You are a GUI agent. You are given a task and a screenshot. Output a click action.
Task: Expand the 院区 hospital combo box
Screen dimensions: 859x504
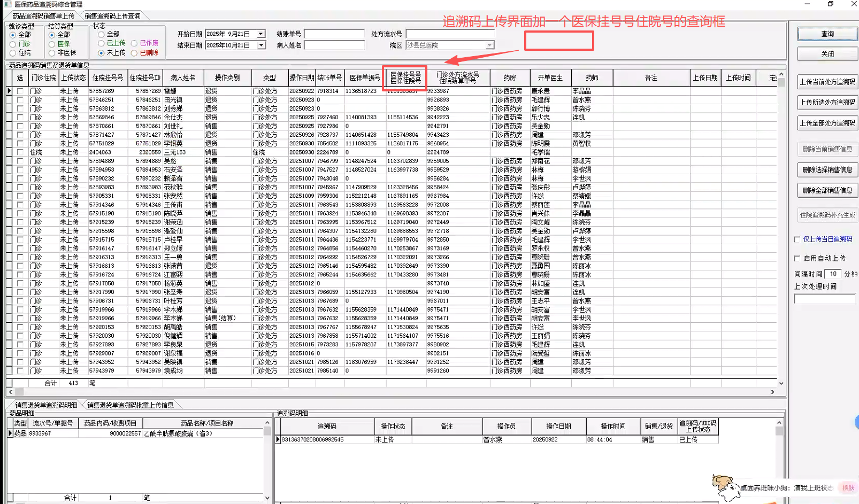tap(489, 45)
